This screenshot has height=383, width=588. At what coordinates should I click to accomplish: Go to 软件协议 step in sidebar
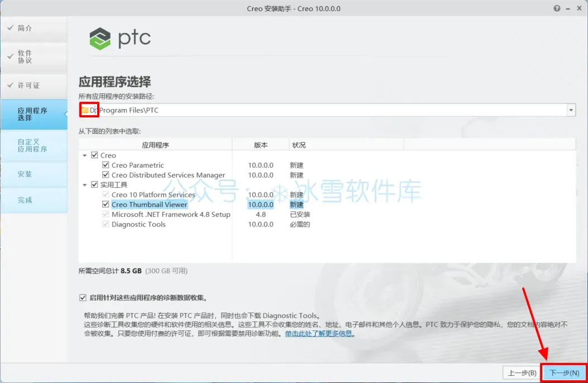pyautogui.click(x=34, y=56)
